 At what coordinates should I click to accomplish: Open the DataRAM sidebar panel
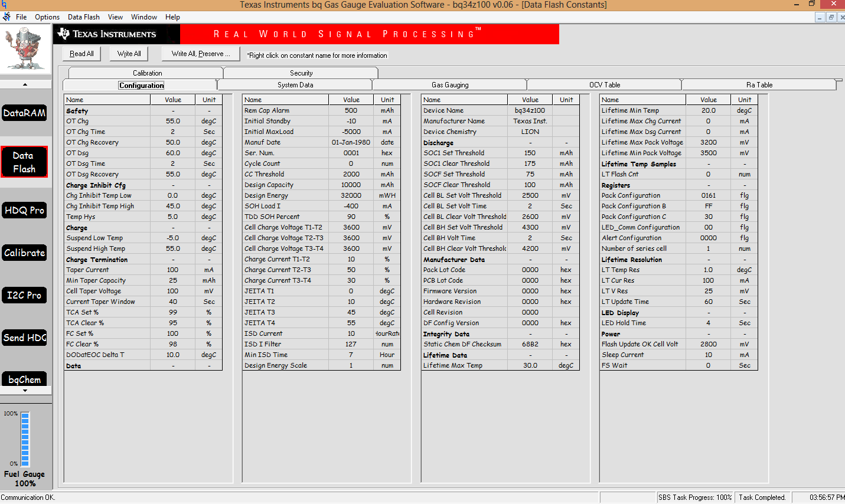click(x=24, y=113)
